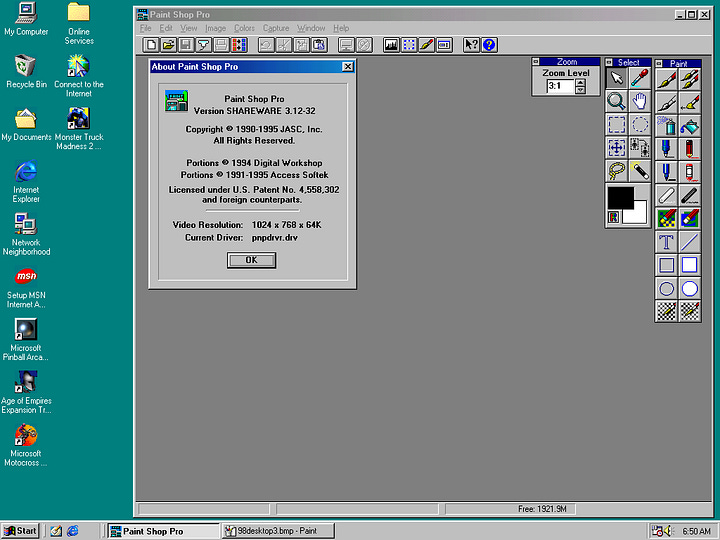The height and width of the screenshot is (540, 720).
Task: Select the Rectangle selection tool
Action: coord(617,124)
